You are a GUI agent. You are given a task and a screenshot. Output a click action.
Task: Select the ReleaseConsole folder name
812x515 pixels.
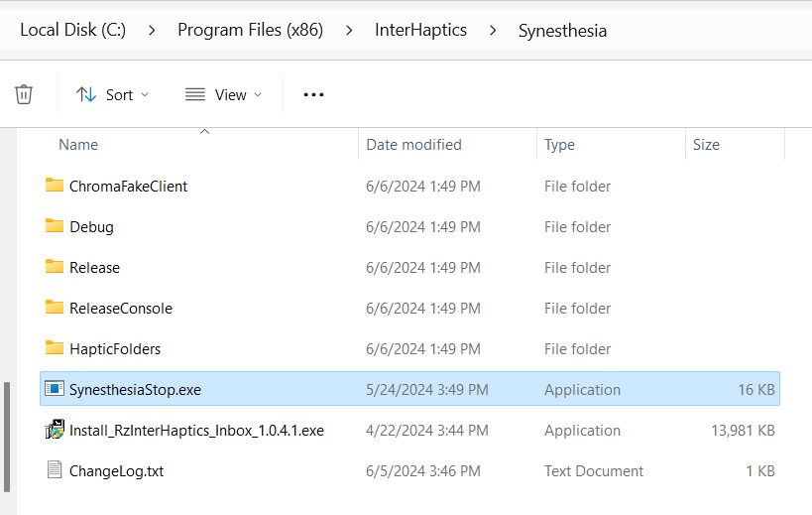[121, 309]
